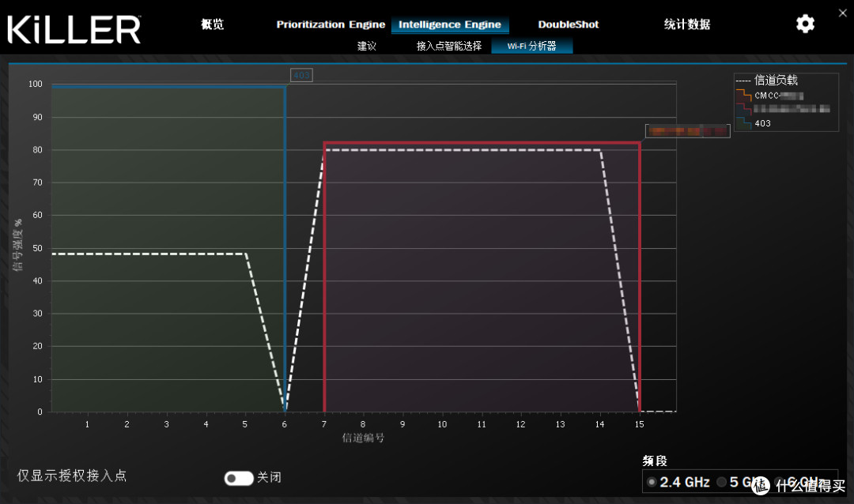Click the 100 value on y-axis
This screenshot has width=854, height=504.
(x=36, y=84)
